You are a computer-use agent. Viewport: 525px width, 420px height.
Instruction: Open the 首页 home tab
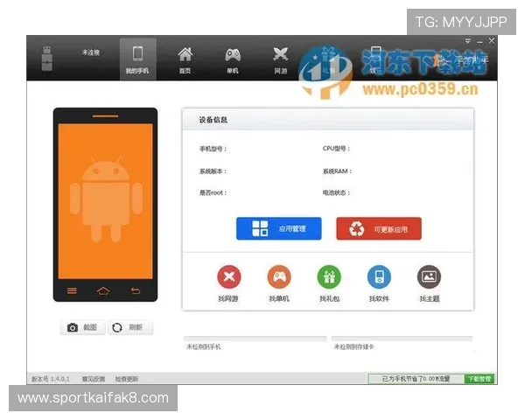coord(185,60)
